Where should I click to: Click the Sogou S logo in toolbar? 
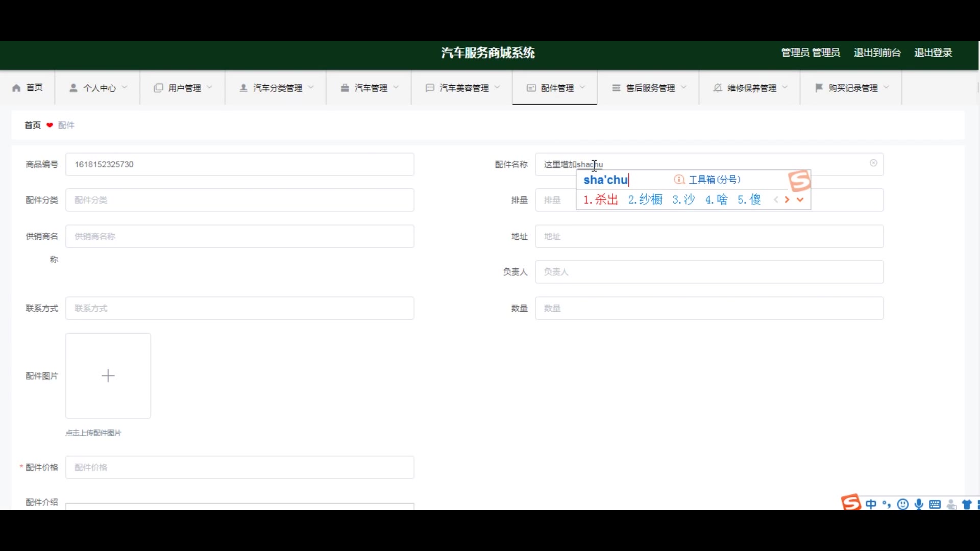(851, 503)
